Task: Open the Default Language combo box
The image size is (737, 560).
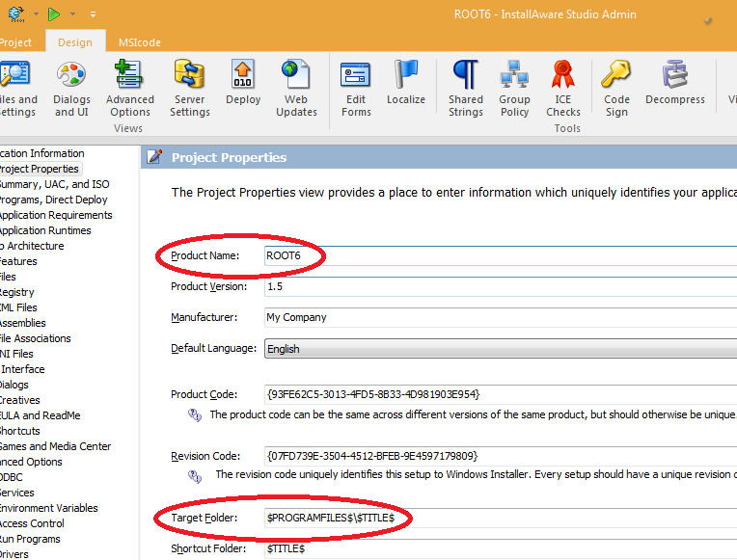Action: point(501,349)
